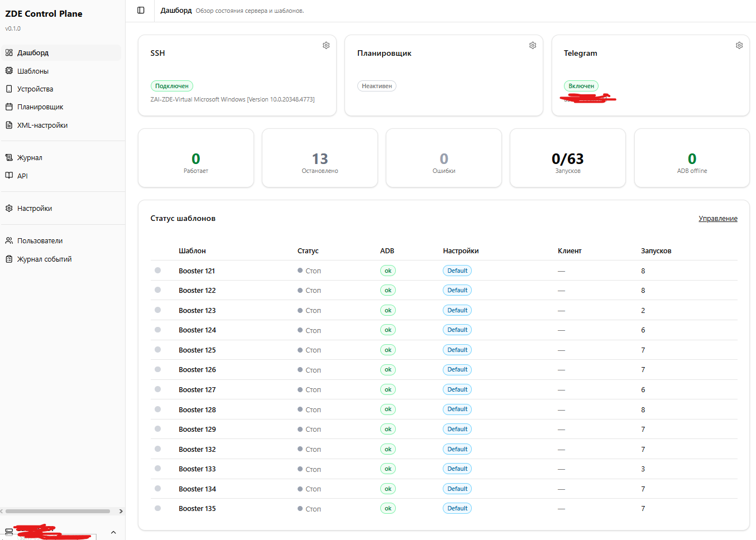756x540 pixels.
Task: Open the Управление link
Action: (x=717, y=219)
